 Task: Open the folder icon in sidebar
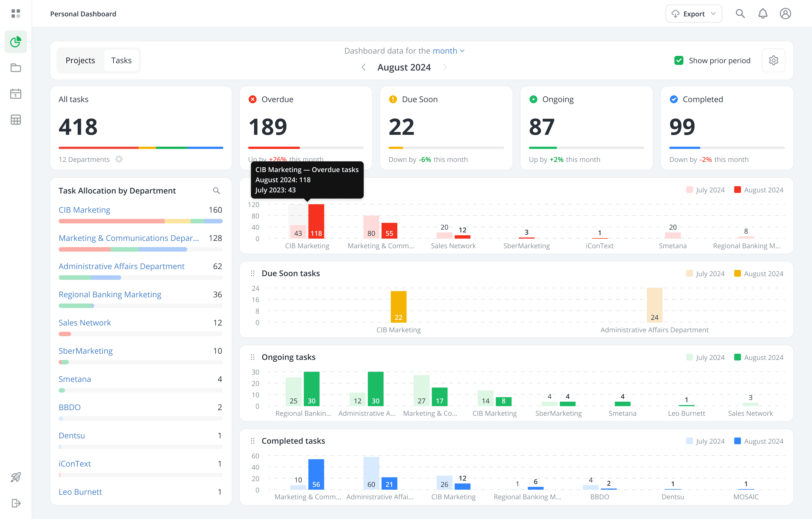click(16, 68)
